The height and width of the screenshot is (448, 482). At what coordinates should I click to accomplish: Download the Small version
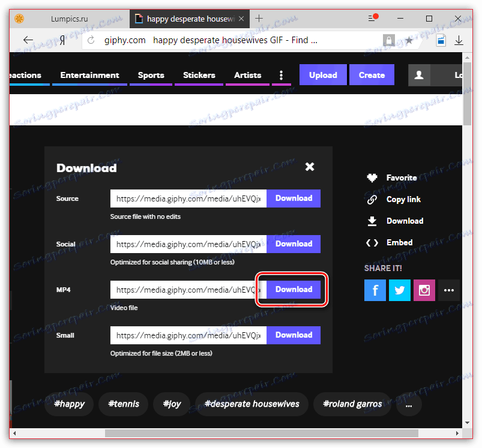tap(294, 335)
